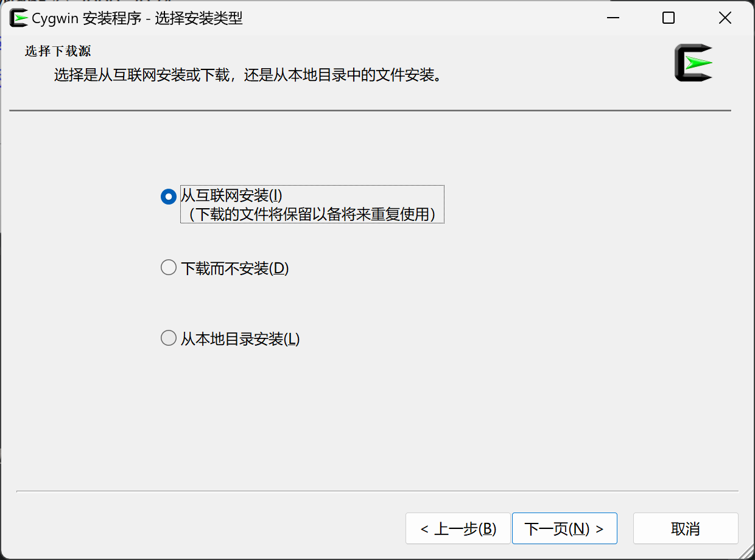This screenshot has height=560, width=755.
Task: Close the Cygwin setup window
Action: 725,18
